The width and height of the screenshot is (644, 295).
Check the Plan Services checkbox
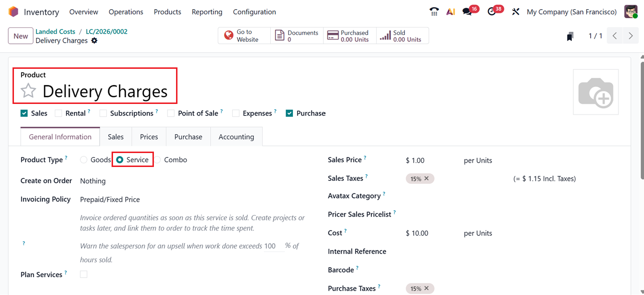83,274
